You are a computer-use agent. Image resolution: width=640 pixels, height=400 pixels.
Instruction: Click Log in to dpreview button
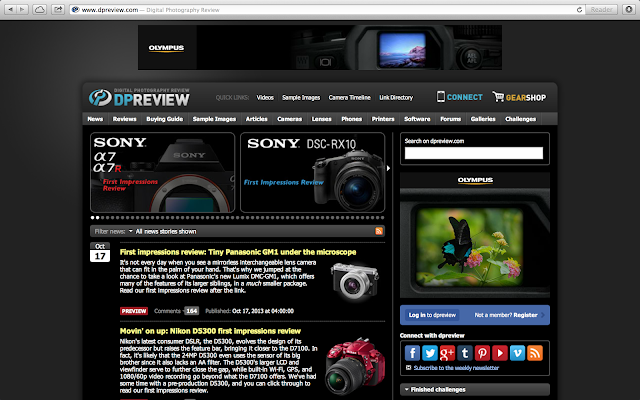click(432, 315)
